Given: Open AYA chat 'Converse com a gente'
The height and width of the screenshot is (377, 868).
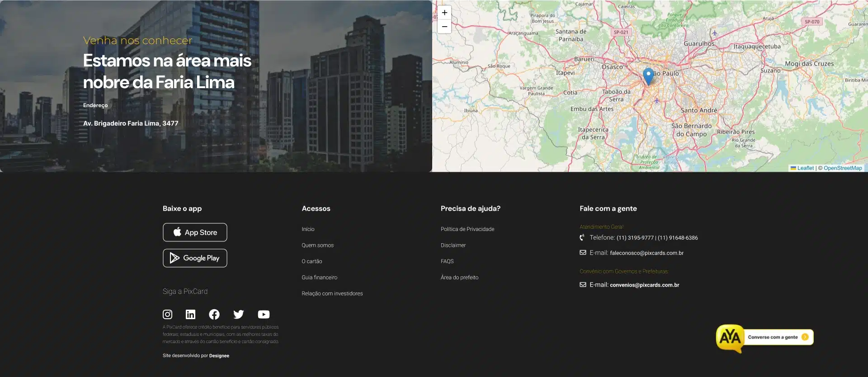Looking at the screenshot, I should pos(773,337).
